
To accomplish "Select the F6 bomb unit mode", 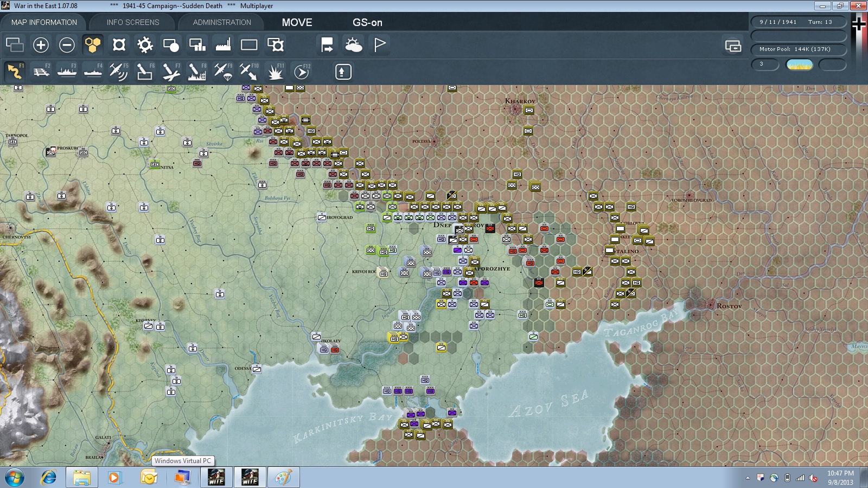I will click(145, 72).
